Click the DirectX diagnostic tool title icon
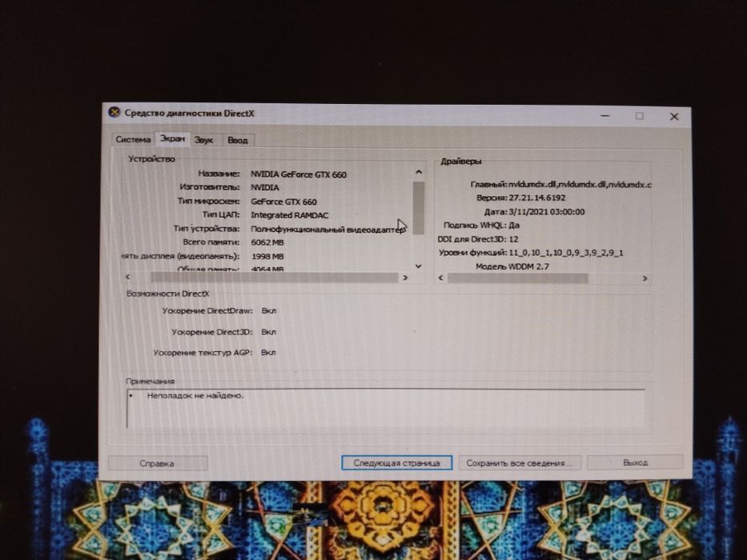 pos(114,112)
